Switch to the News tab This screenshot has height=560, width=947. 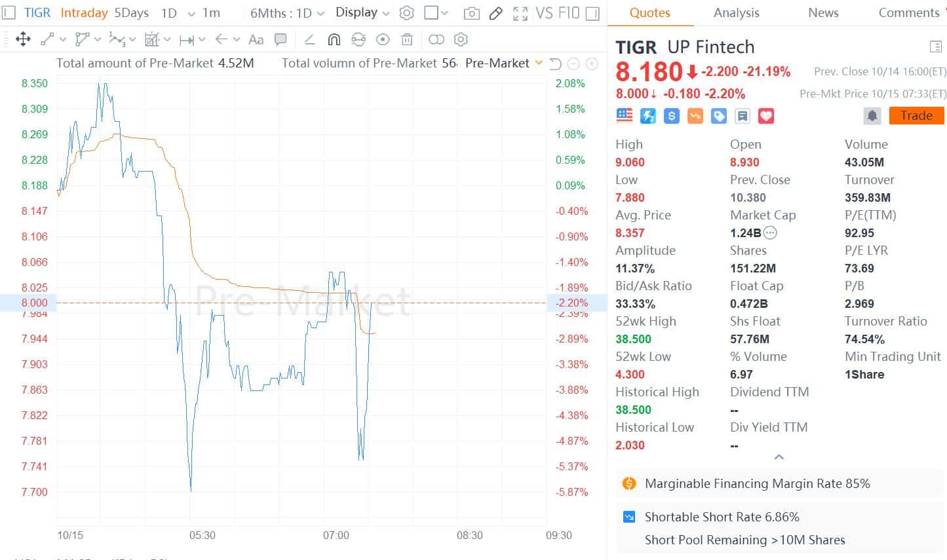[822, 12]
